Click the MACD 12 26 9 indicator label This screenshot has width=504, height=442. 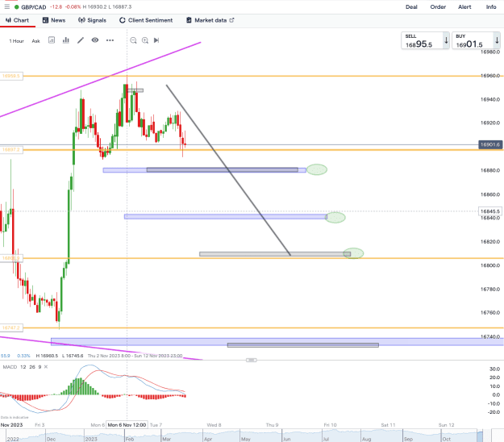[x=22, y=367]
